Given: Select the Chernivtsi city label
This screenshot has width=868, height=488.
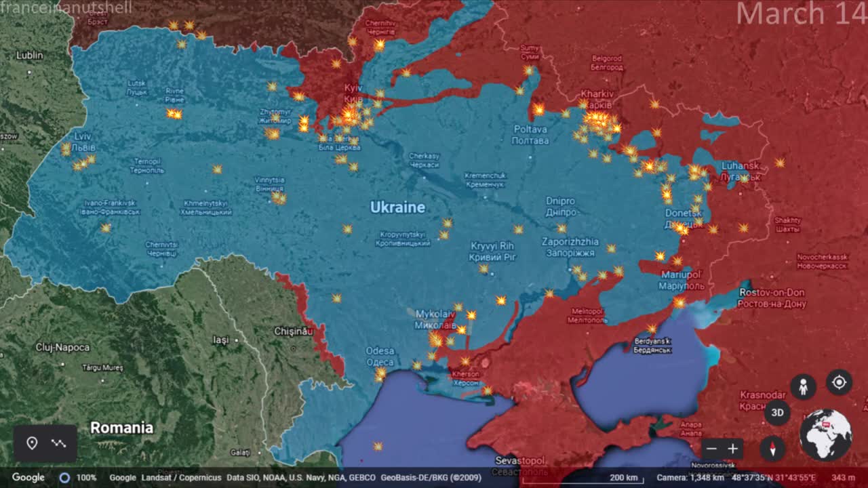Looking at the screenshot, I should pyautogui.click(x=161, y=248).
